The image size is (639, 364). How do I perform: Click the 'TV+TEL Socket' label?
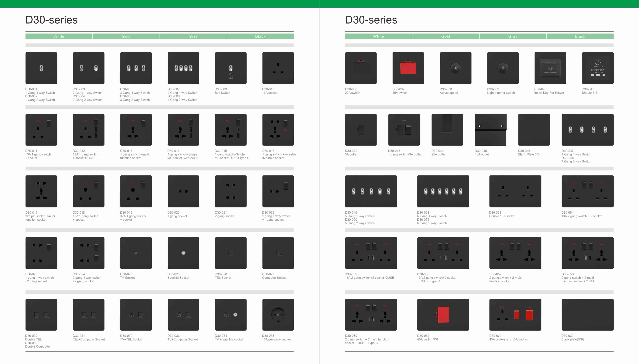click(x=131, y=339)
